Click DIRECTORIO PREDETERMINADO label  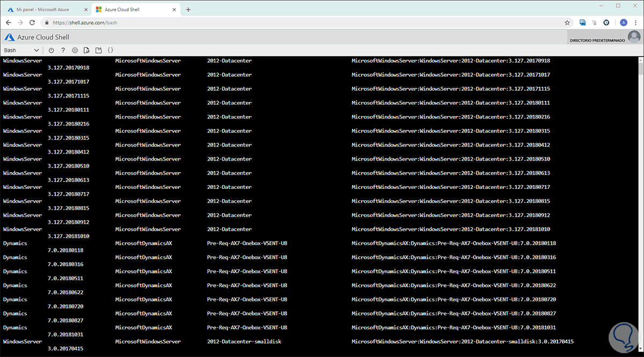point(598,40)
